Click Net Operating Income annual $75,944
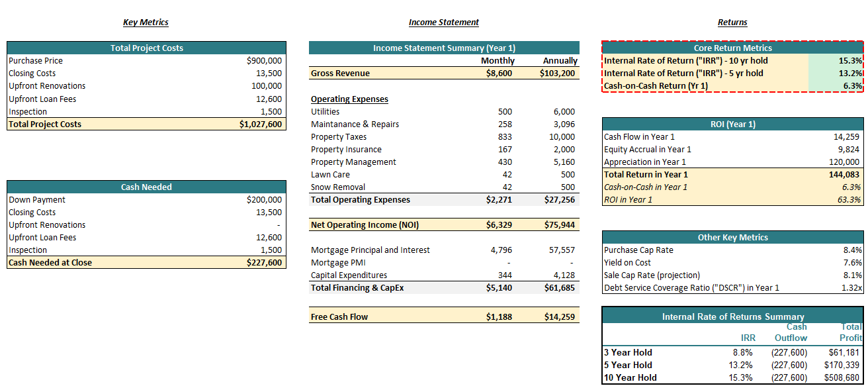868x386 pixels. pyautogui.click(x=559, y=225)
